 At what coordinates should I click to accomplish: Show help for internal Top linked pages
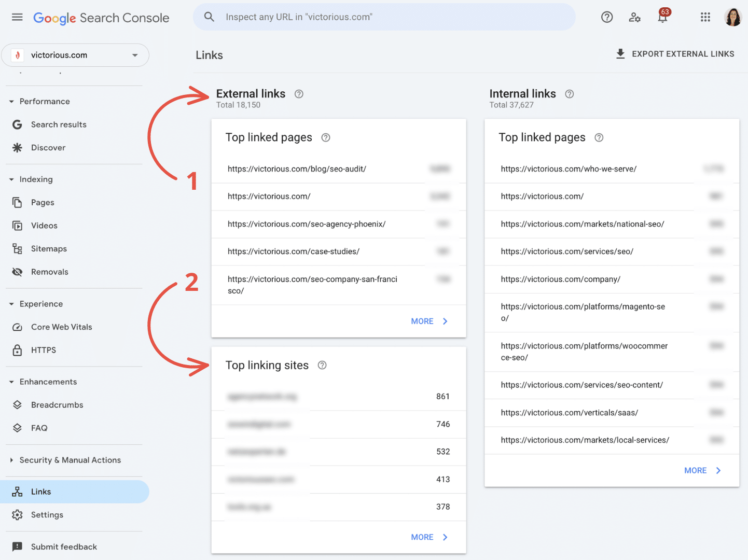coord(599,137)
